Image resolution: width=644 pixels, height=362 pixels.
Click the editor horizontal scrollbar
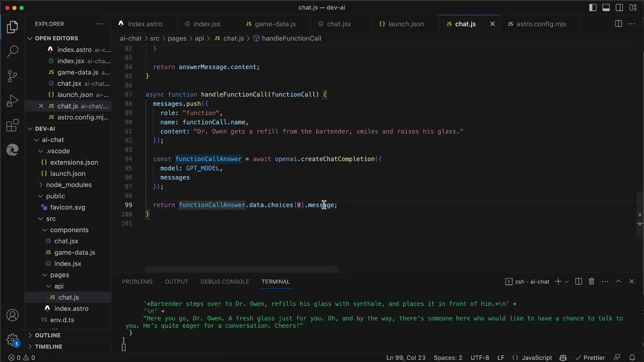coord(241,269)
